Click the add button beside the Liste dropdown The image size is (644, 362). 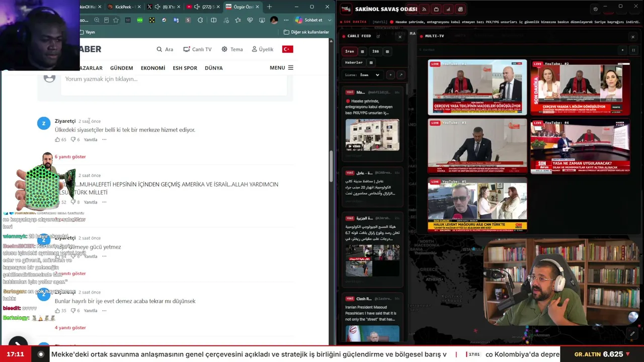coord(390,75)
